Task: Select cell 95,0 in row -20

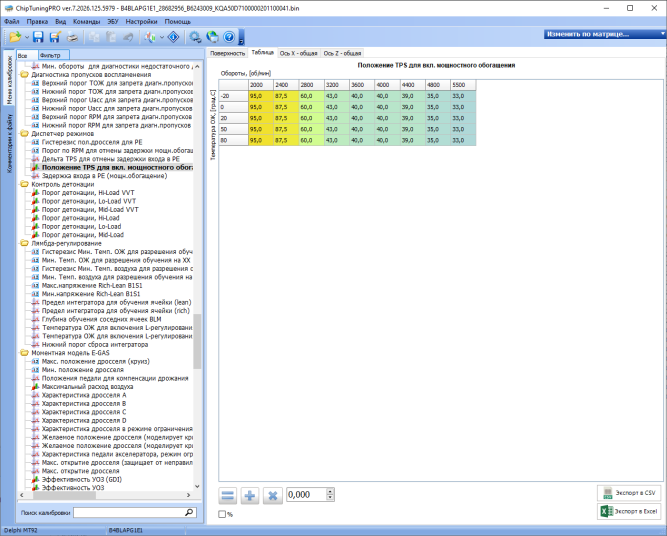Action: pyautogui.click(x=261, y=96)
